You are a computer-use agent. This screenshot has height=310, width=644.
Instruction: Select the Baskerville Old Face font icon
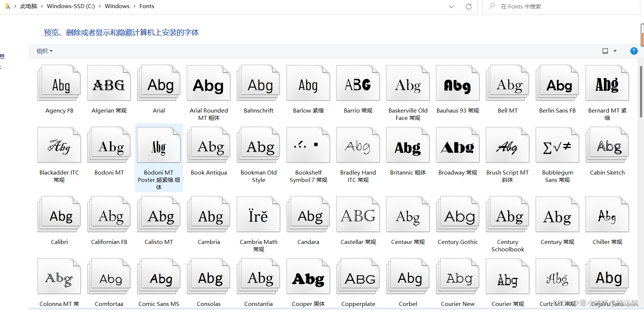coord(408,83)
